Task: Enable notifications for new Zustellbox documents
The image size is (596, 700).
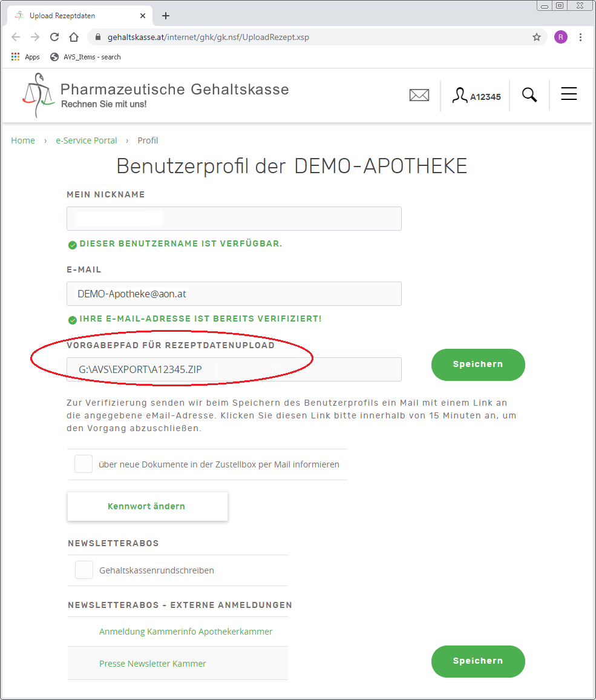Action: tap(83, 464)
